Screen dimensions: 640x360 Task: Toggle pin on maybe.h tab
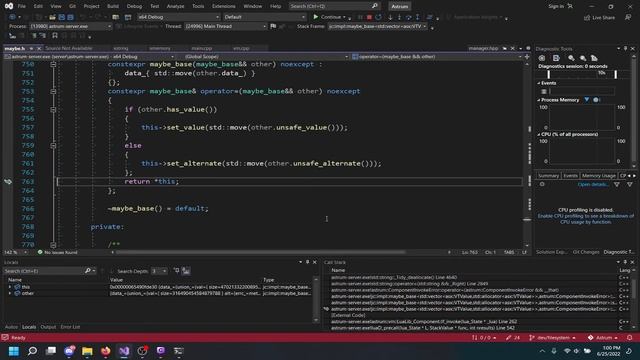[31, 48]
